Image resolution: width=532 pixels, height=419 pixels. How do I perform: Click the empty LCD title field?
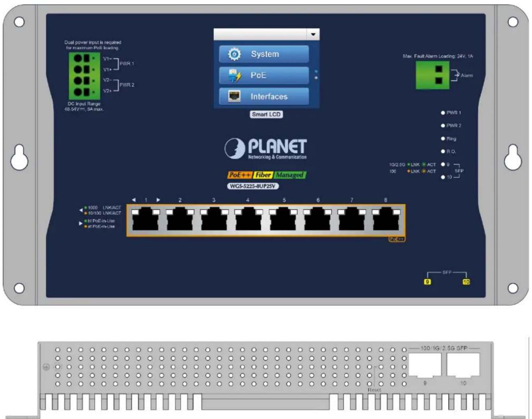pos(260,34)
